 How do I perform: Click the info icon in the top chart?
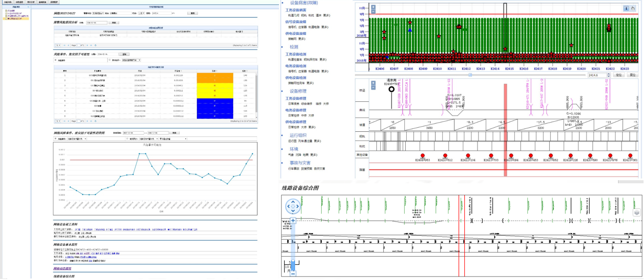[x=626, y=8]
